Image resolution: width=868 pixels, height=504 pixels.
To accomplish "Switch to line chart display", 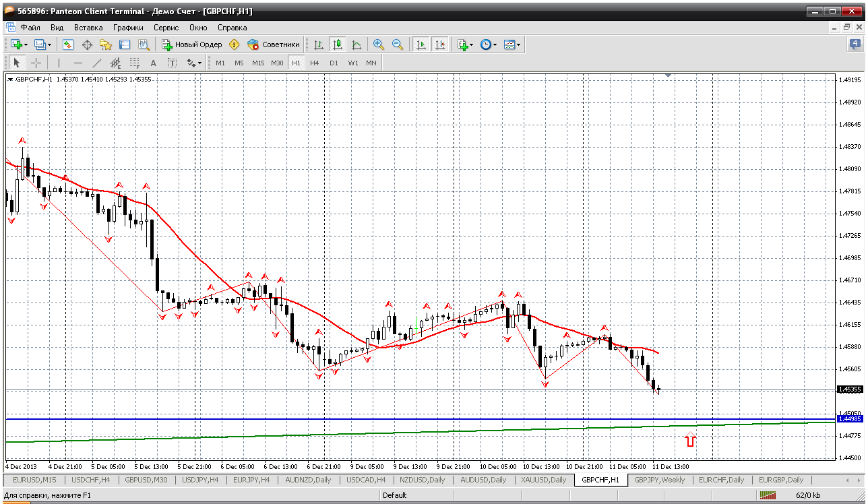I will point(356,44).
